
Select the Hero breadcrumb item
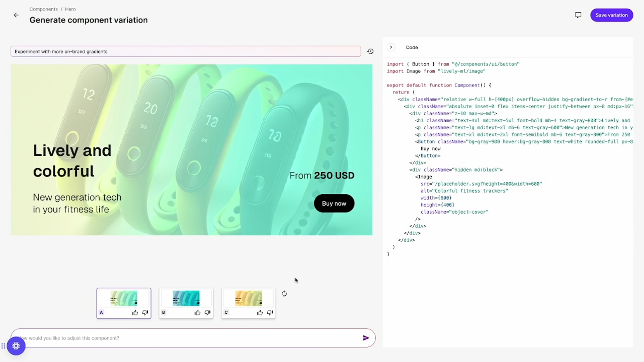point(70,9)
